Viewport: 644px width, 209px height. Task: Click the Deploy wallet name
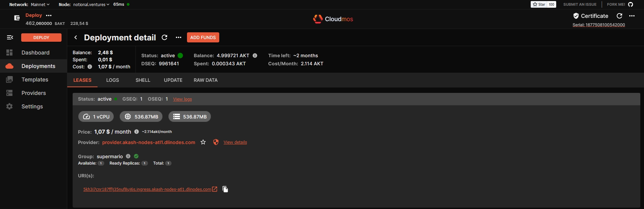point(34,15)
